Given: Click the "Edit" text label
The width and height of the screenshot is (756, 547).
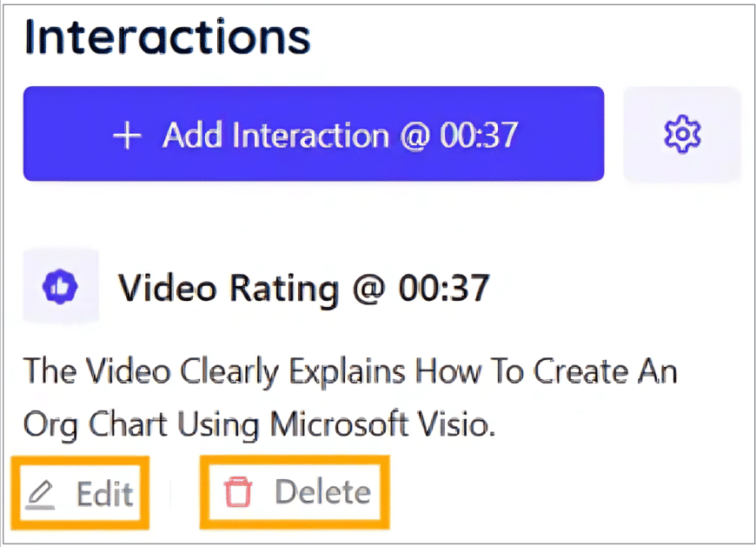Looking at the screenshot, I should click(x=104, y=493).
